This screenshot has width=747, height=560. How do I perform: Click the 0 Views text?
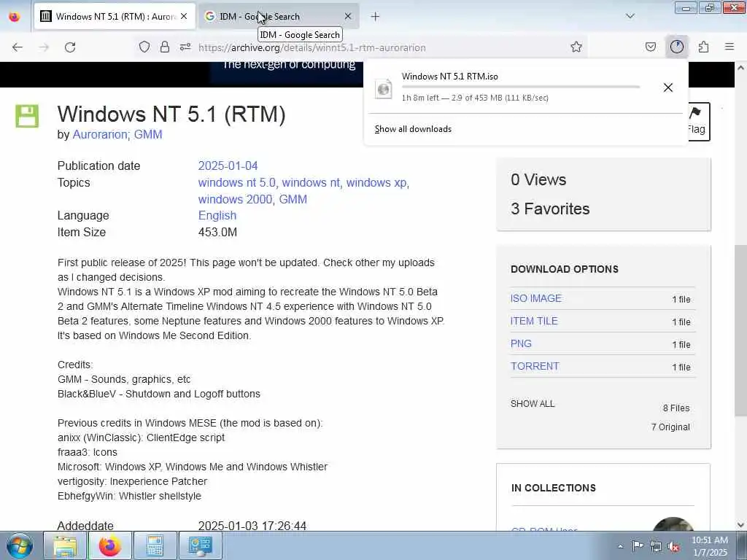click(x=538, y=179)
